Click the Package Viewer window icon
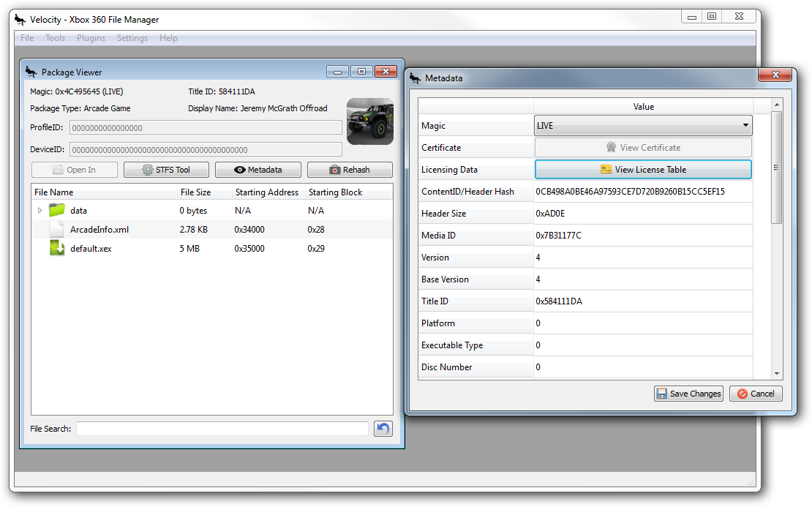812x507 pixels. (31, 72)
